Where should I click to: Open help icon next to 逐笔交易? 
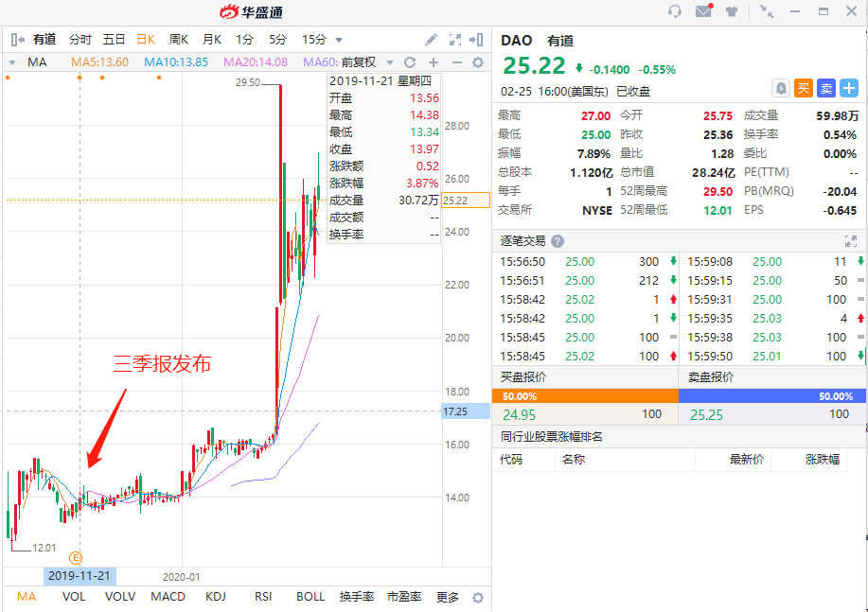click(558, 241)
